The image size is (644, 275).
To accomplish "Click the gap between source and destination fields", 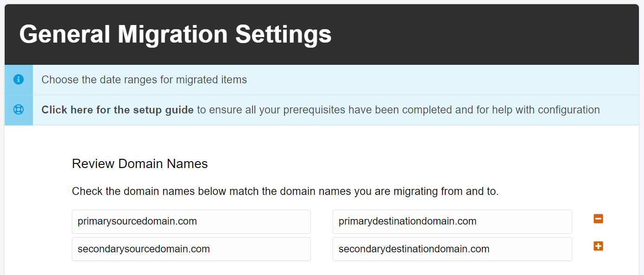I will point(322,235).
